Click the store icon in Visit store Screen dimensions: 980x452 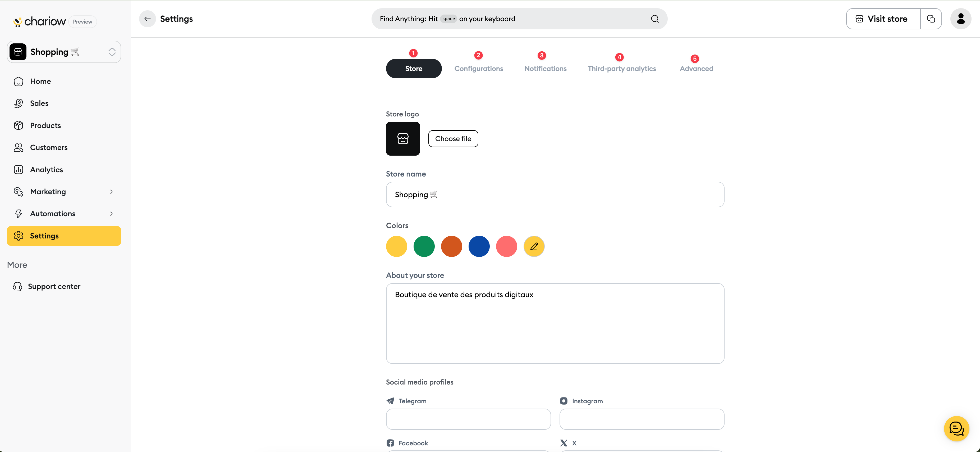pyautogui.click(x=859, y=19)
